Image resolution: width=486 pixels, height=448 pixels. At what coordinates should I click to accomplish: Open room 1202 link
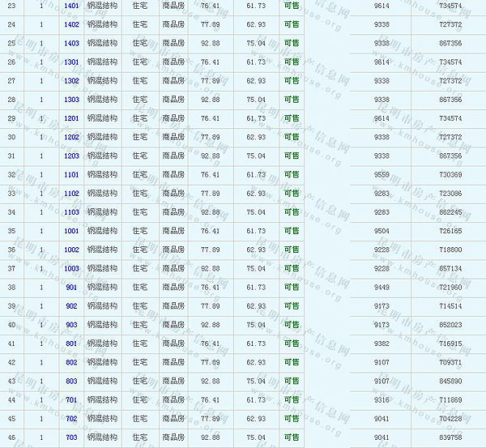coord(71,137)
